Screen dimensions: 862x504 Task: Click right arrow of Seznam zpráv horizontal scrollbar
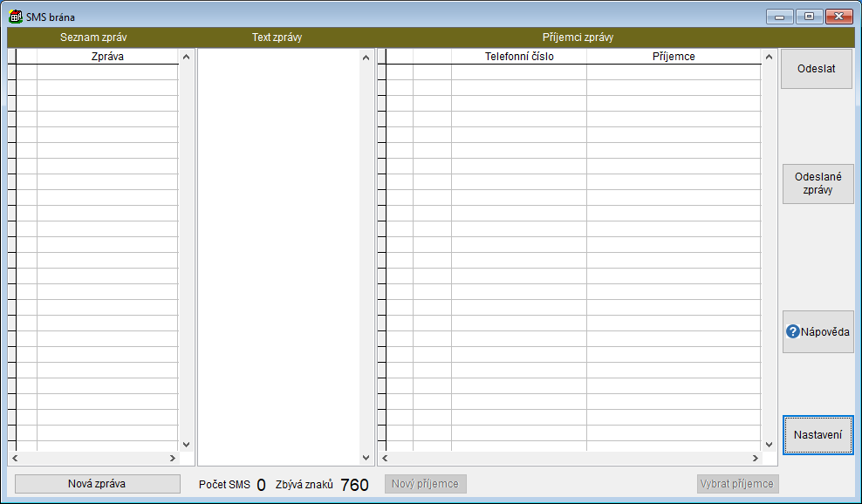172,458
